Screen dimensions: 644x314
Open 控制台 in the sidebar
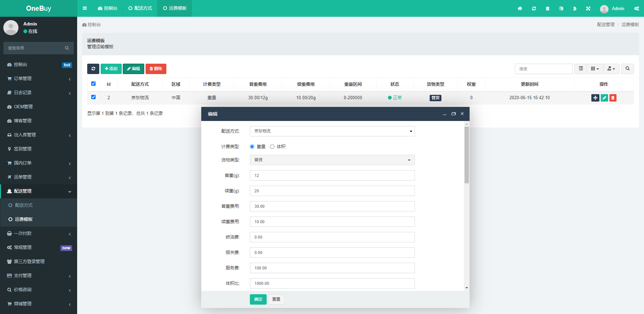tap(39, 64)
